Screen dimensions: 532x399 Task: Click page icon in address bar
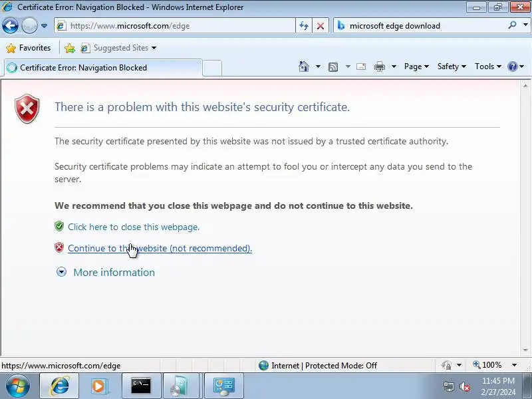61,26
